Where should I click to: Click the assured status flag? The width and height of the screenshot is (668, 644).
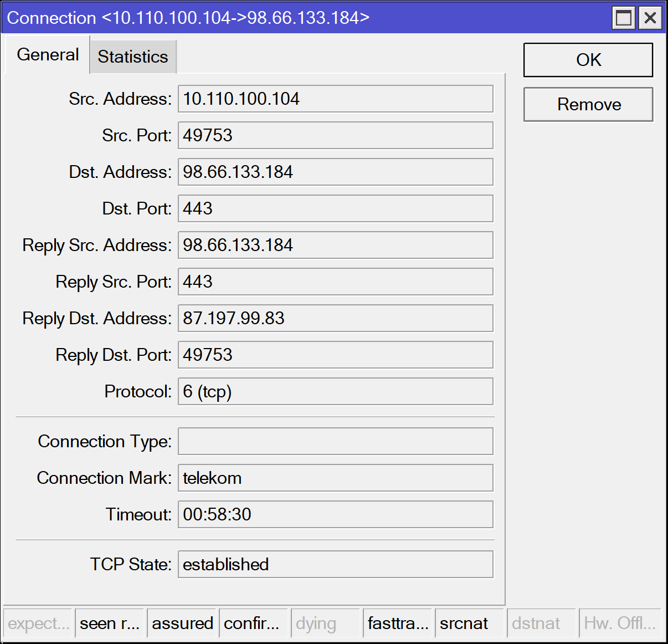(x=182, y=623)
